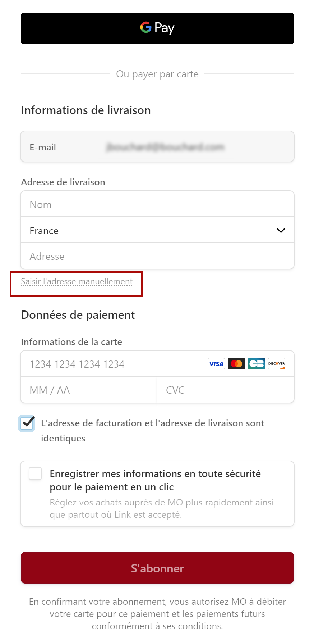Viewport: 328px width, 644px height.
Task: Click into the Adresse field
Action: pos(157,256)
